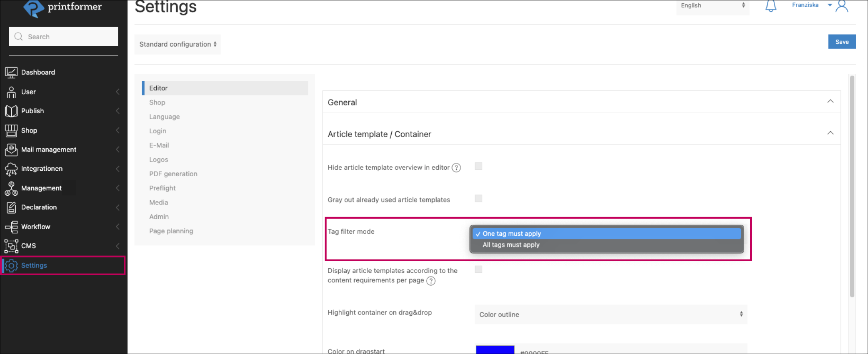Open the Standard configuration dropdown

point(178,45)
